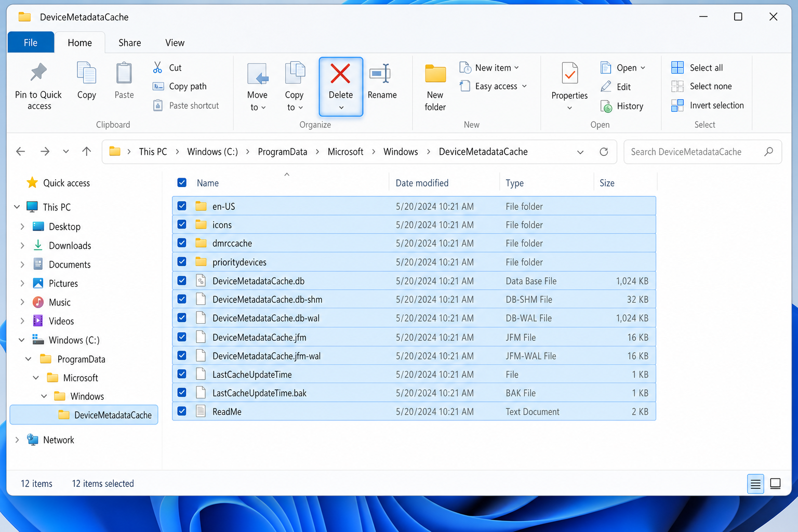Open the address bar history dropdown
Viewport: 798px width, 532px height.
pyautogui.click(x=580, y=152)
